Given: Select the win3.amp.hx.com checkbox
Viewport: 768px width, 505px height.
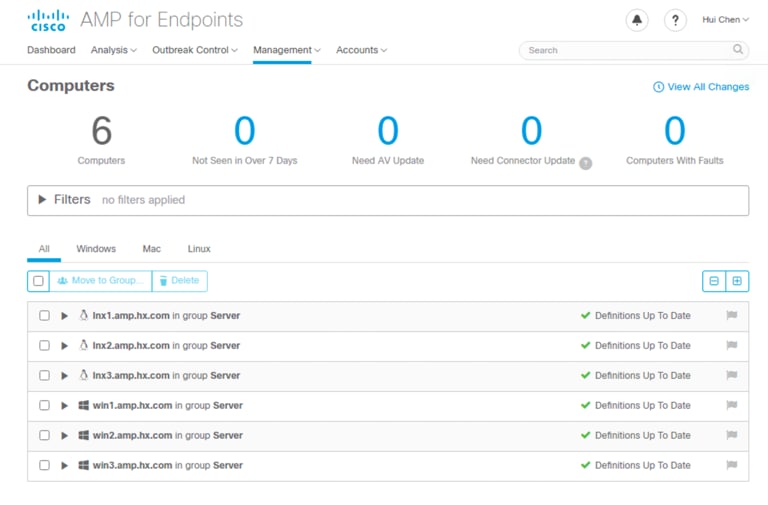Looking at the screenshot, I should (x=44, y=465).
